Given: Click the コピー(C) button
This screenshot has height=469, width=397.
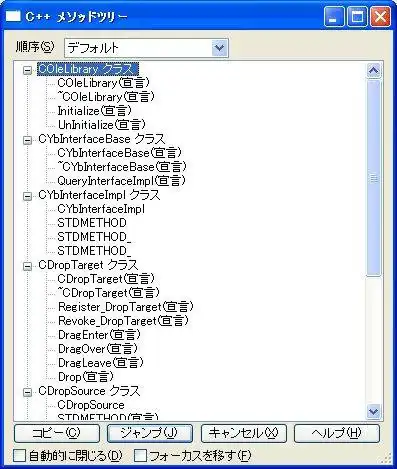Looking at the screenshot, I should (57, 433).
